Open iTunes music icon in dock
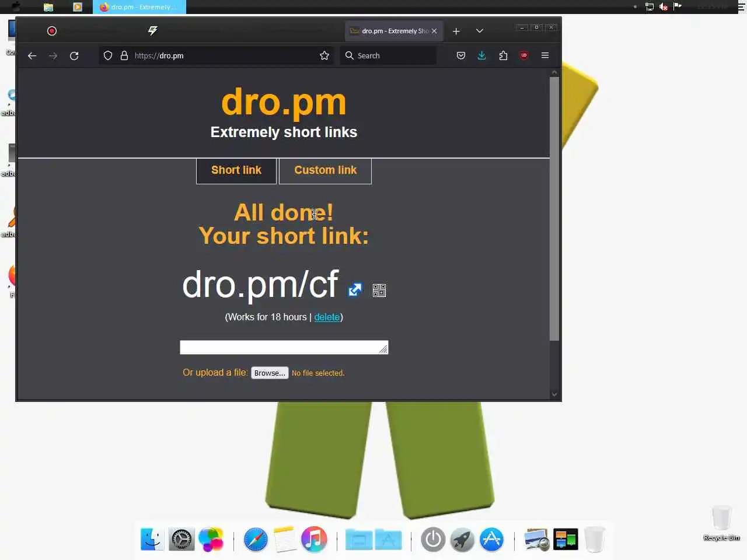Screen dimensions: 747x560 (x=314, y=539)
